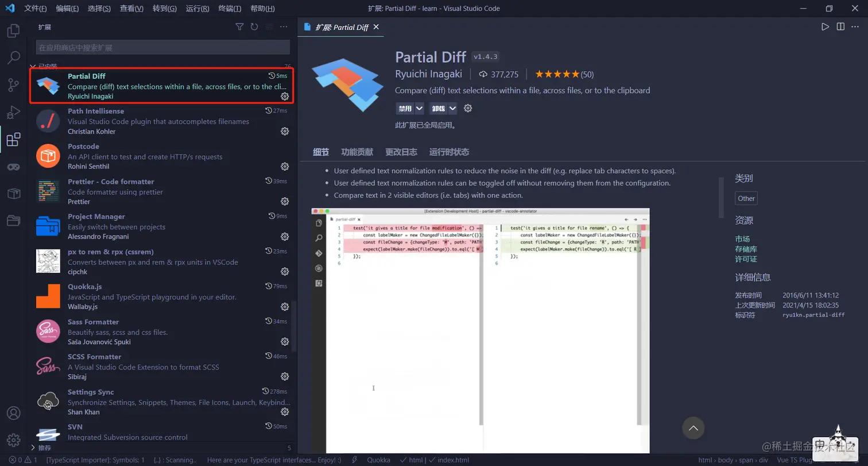This screenshot has height=466, width=868.
Task: Open gear menu for Settings Sync
Action: (x=285, y=412)
